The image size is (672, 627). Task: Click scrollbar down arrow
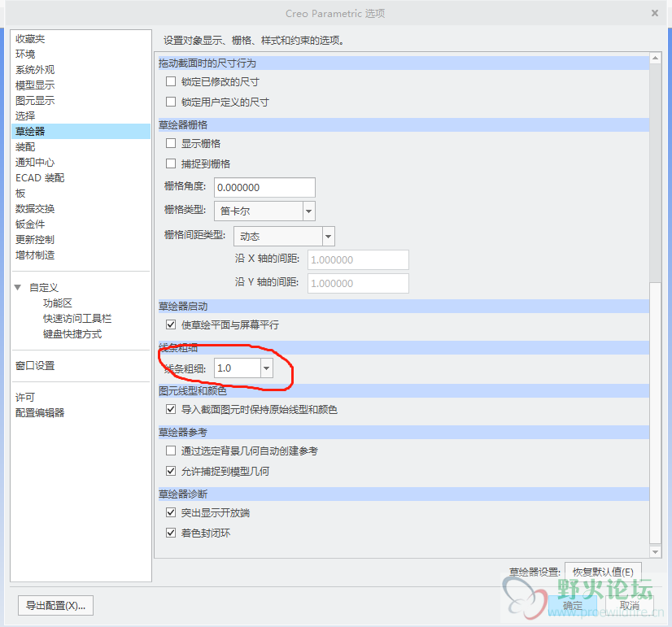point(655,552)
